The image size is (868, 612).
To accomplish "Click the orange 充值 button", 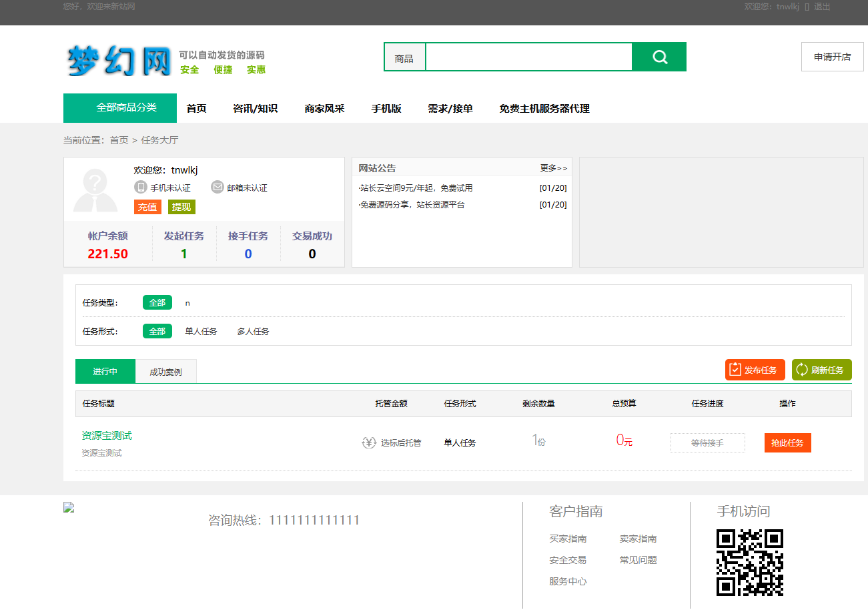I will point(147,207).
